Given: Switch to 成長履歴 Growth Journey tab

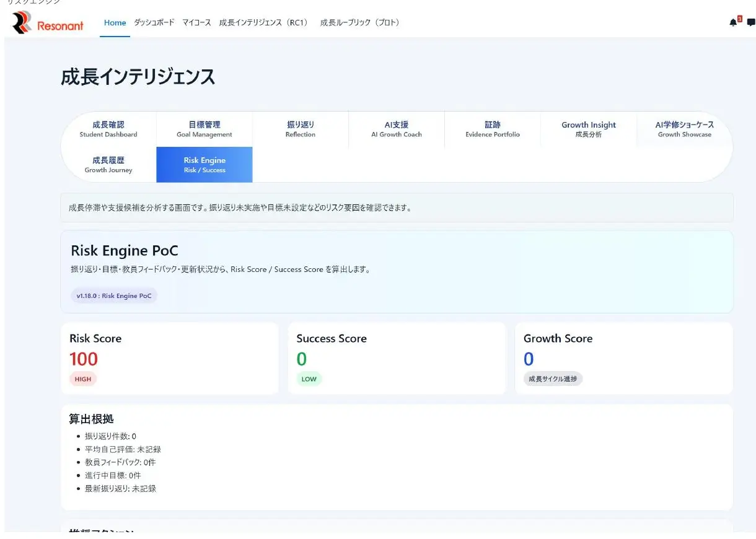Looking at the screenshot, I should click(108, 165).
